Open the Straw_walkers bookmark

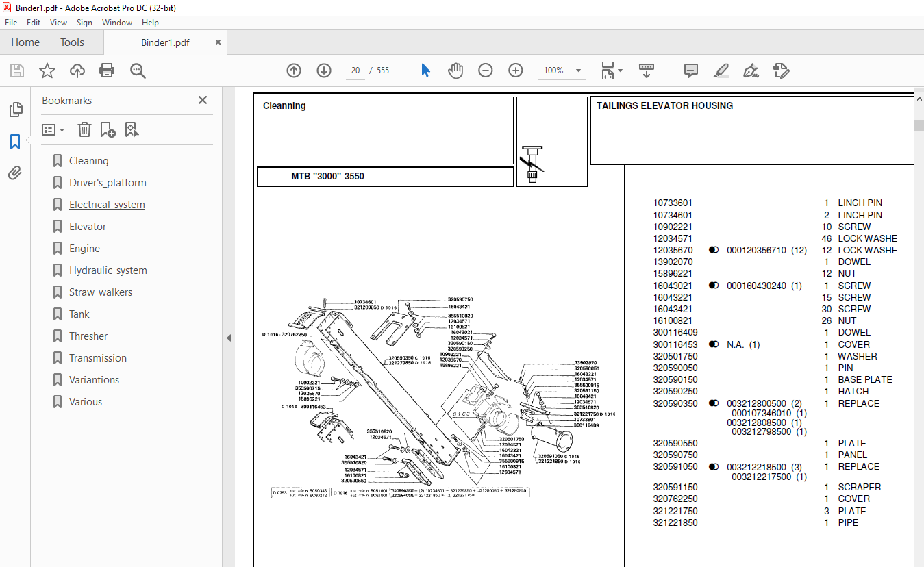click(101, 292)
